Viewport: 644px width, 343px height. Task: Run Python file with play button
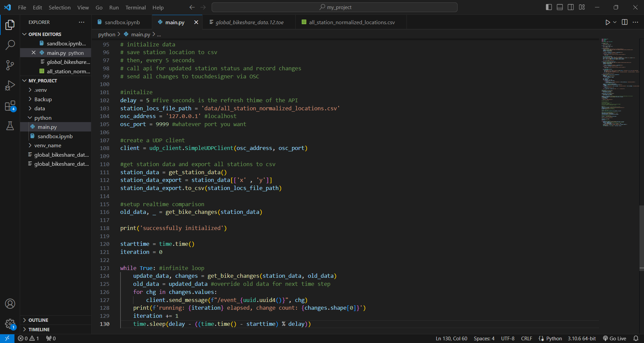(607, 22)
